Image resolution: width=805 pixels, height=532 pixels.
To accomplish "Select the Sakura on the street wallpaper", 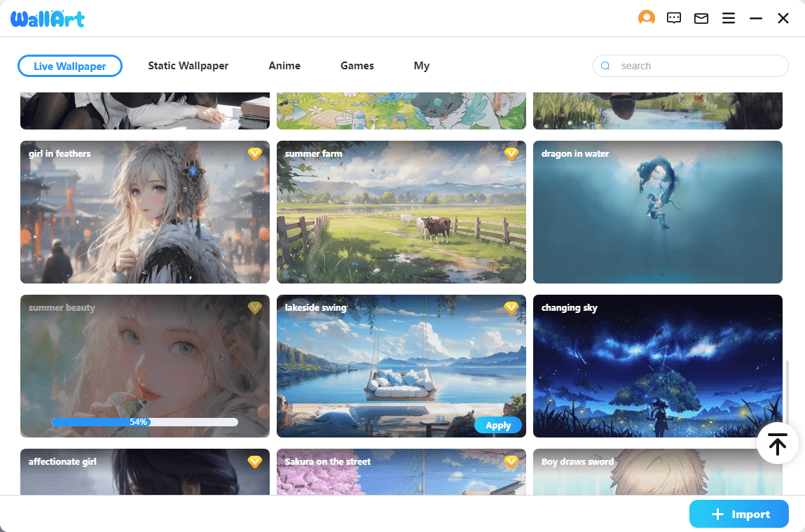I will [401, 472].
